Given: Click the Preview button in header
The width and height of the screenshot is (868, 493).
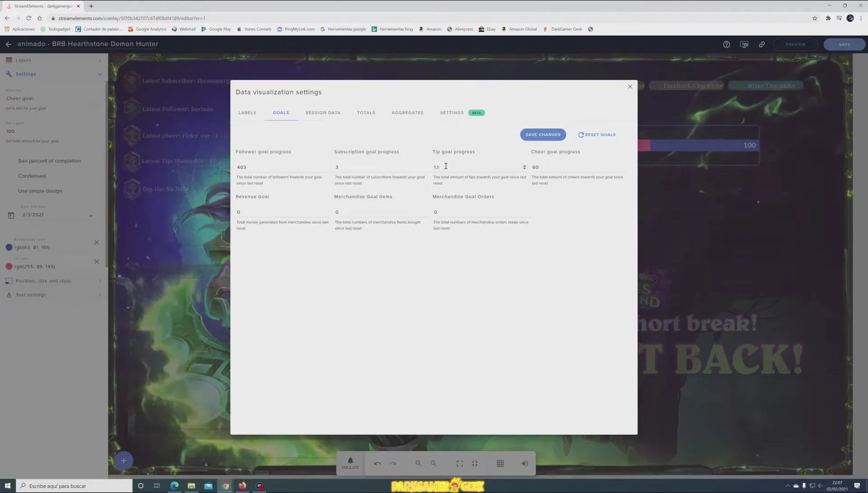Looking at the screenshot, I should pyautogui.click(x=795, y=44).
